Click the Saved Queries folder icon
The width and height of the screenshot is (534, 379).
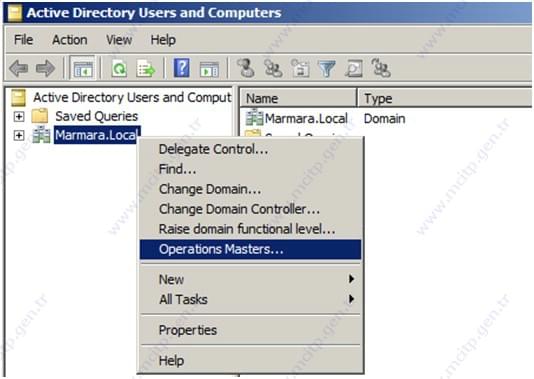point(40,116)
